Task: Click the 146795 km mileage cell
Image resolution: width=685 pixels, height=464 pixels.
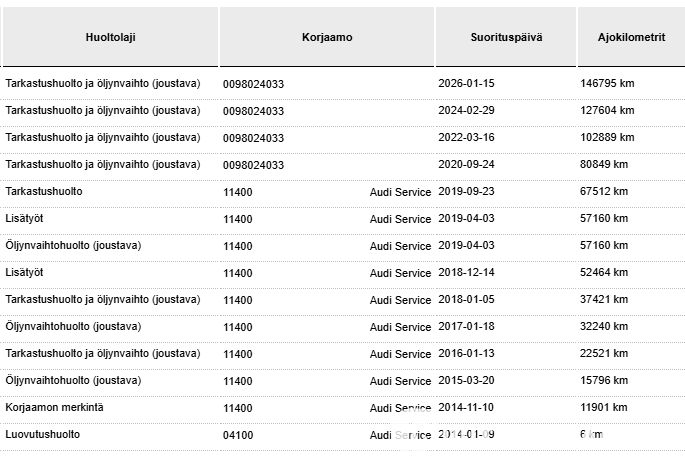Action: tap(608, 83)
